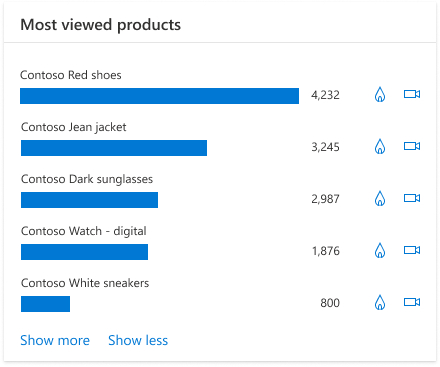
Task: Select the Contoso Dark sunglasses bar
Action: (89, 200)
